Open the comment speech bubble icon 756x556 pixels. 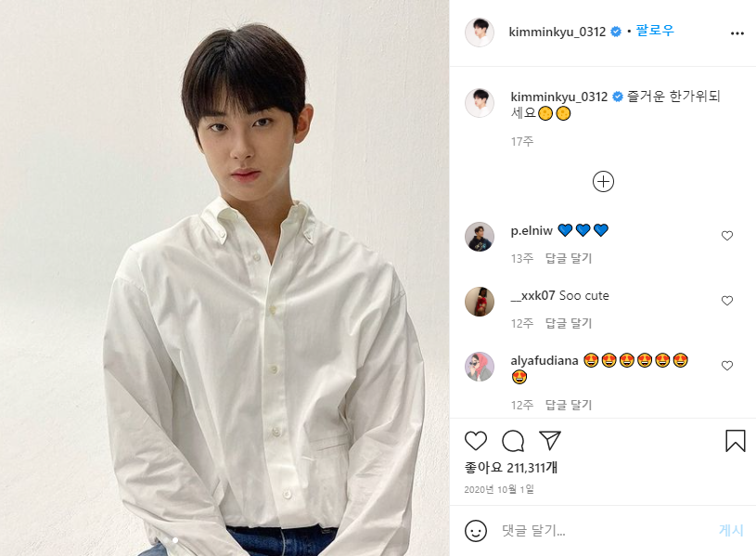(x=513, y=441)
